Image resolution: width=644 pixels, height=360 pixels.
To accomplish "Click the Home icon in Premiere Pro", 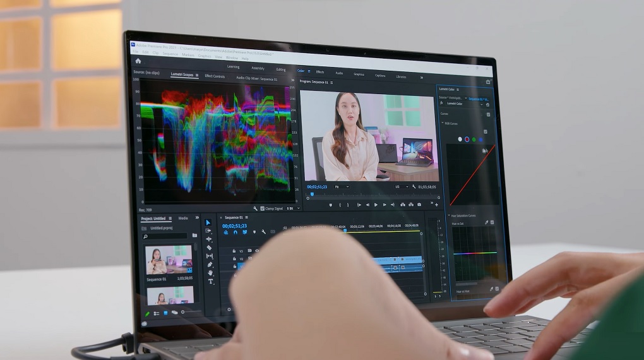I will click(x=138, y=61).
